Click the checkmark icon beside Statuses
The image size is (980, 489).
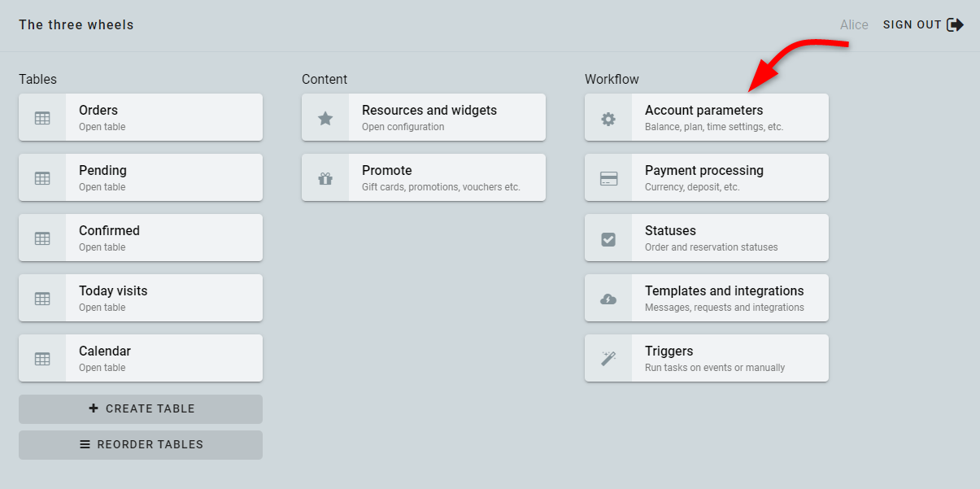(x=608, y=238)
